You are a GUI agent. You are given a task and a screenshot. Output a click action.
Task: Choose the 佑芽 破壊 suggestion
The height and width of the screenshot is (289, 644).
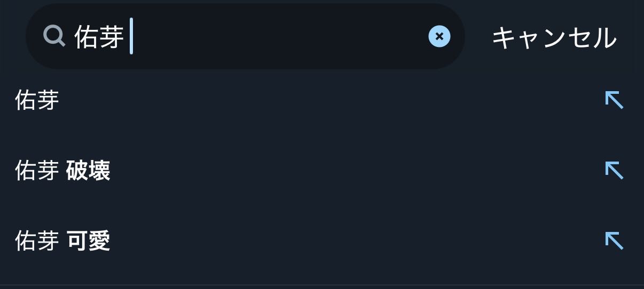[x=62, y=171]
